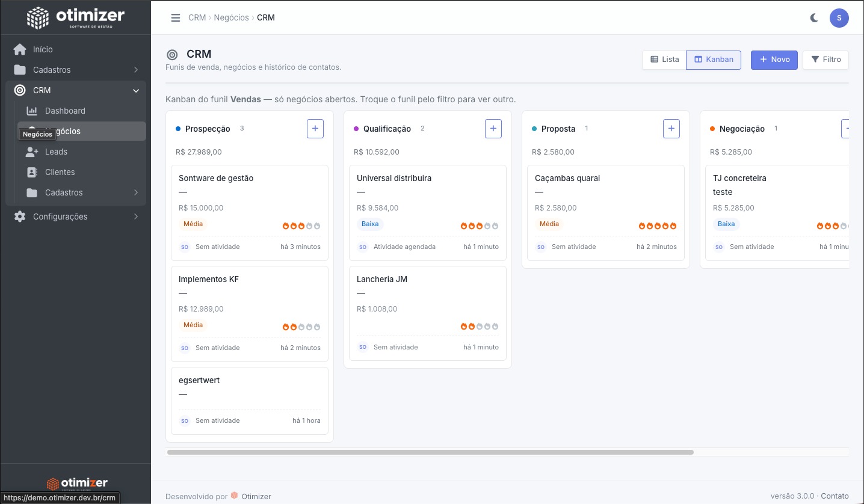
Task: Open Início in the sidebar
Action: [75, 49]
